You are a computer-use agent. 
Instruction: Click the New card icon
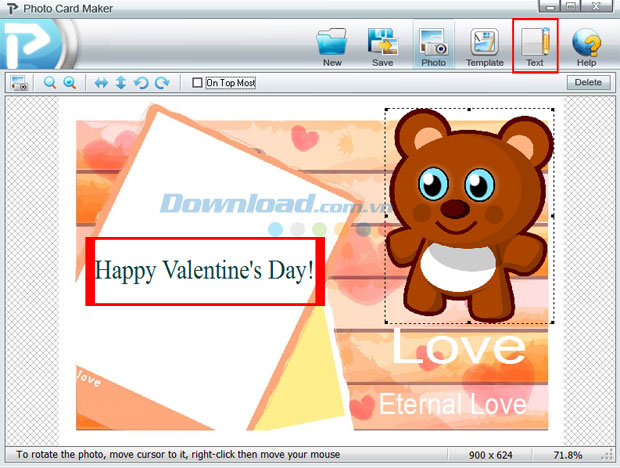click(x=332, y=46)
